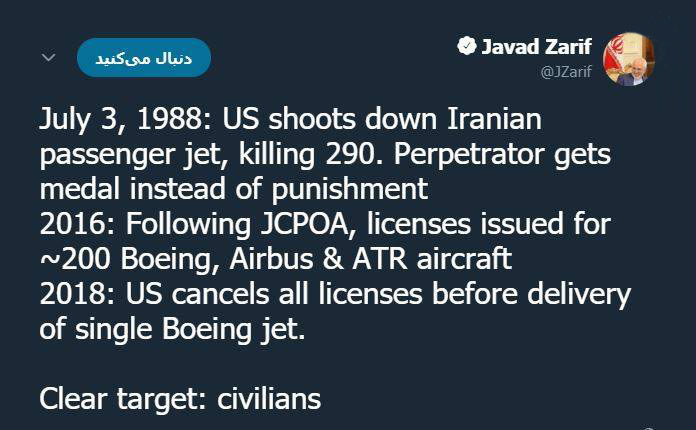
Task: Open the tweet options chevron menu
Action: (48, 57)
